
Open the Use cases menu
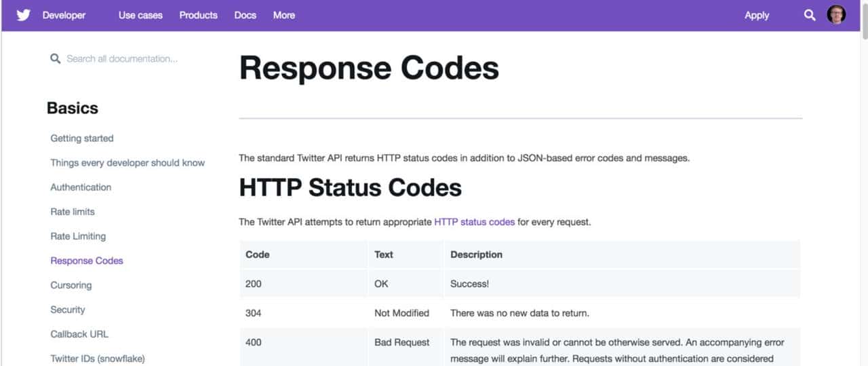(x=140, y=15)
